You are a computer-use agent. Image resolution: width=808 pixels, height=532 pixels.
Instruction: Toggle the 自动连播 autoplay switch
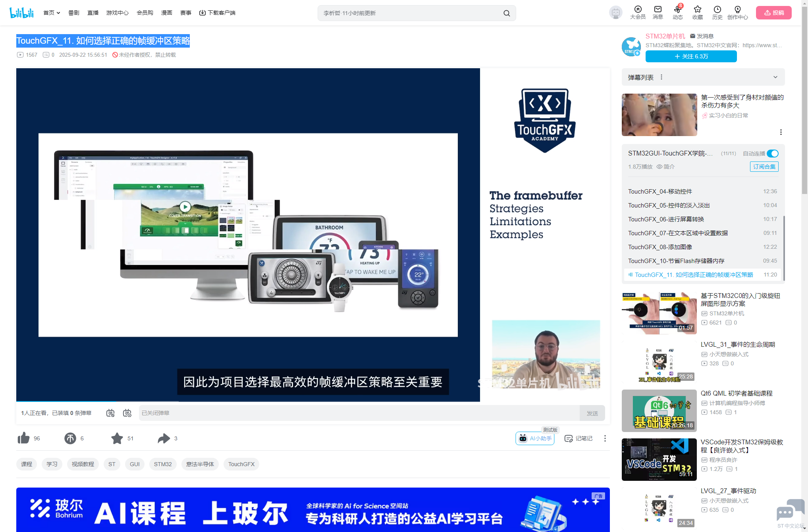coord(772,154)
